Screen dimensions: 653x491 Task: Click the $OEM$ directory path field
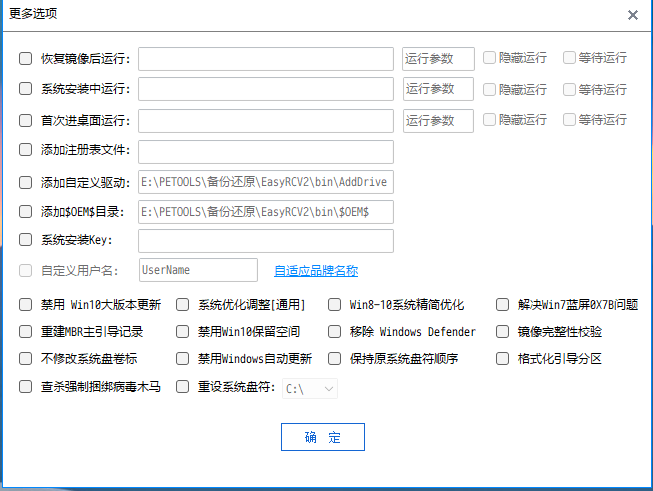[x=266, y=212]
